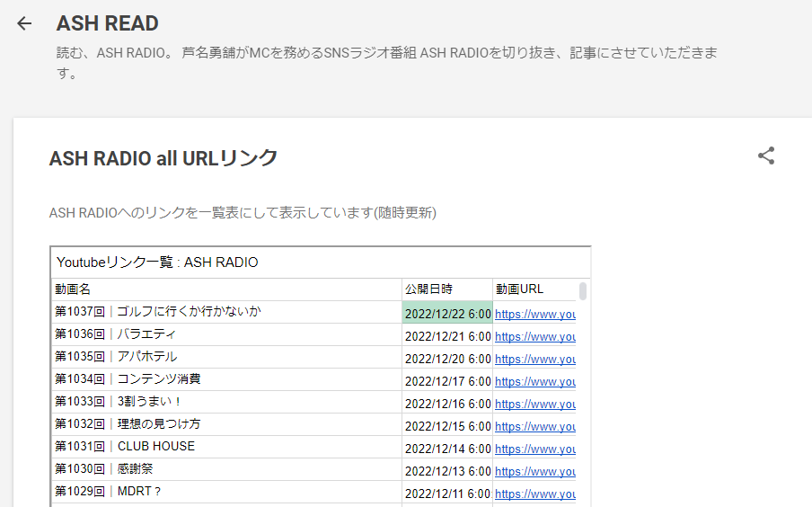Open YouTube link for 第1032回 理想の見つけ方

[x=535, y=426]
